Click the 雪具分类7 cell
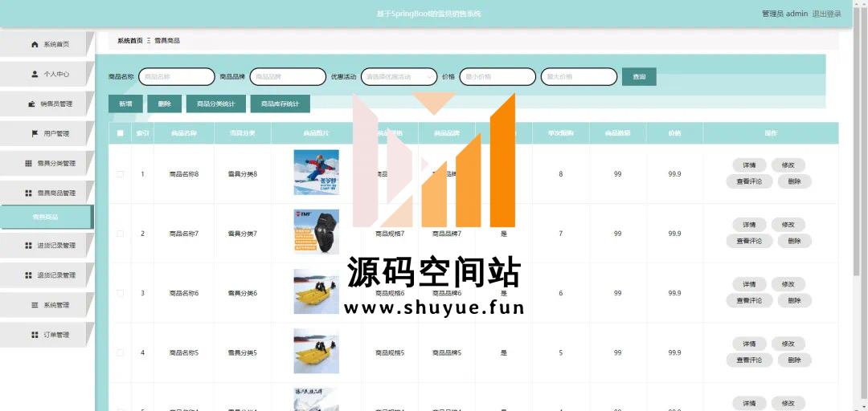868x411 pixels. pyautogui.click(x=243, y=234)
